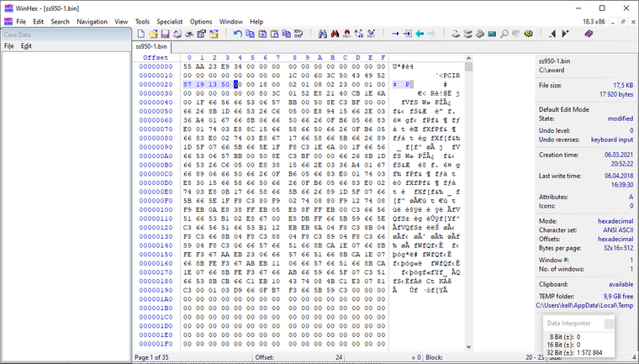The image size is (639, 364).
Task: Click the red binoculars Find Hex icon
Action: point(335,34)
